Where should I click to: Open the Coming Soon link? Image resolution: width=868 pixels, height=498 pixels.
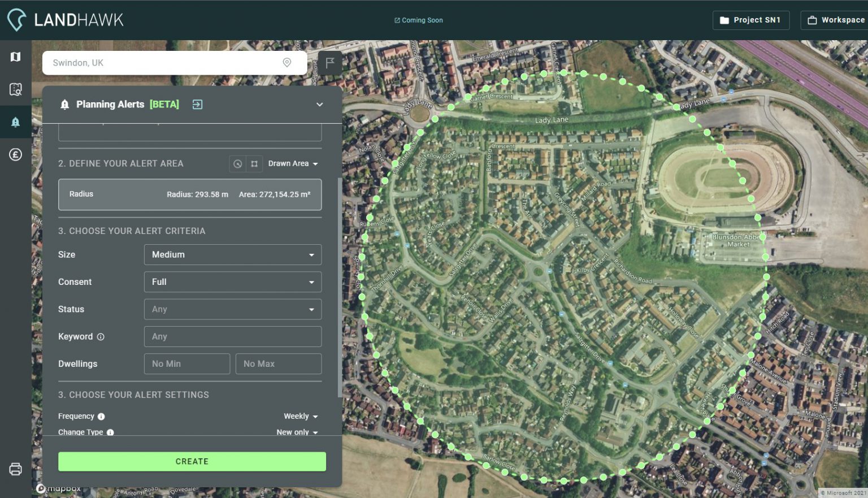[x=418, y=20]
